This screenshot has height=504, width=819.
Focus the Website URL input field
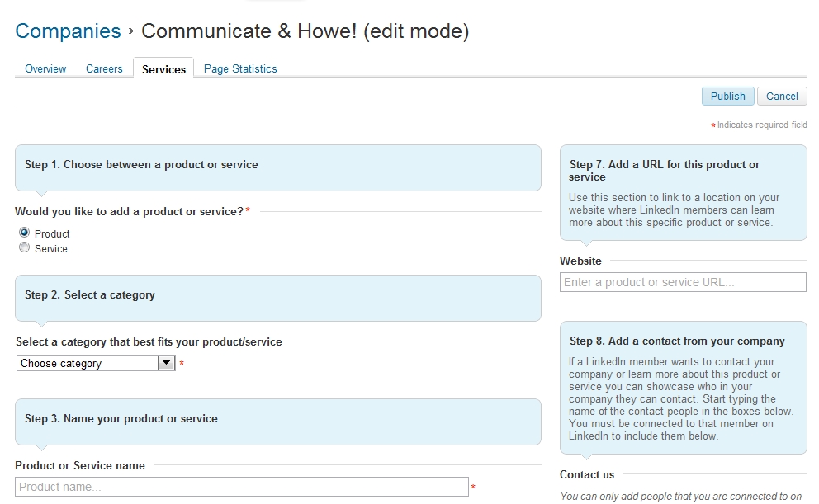click(x=683, y=282)
